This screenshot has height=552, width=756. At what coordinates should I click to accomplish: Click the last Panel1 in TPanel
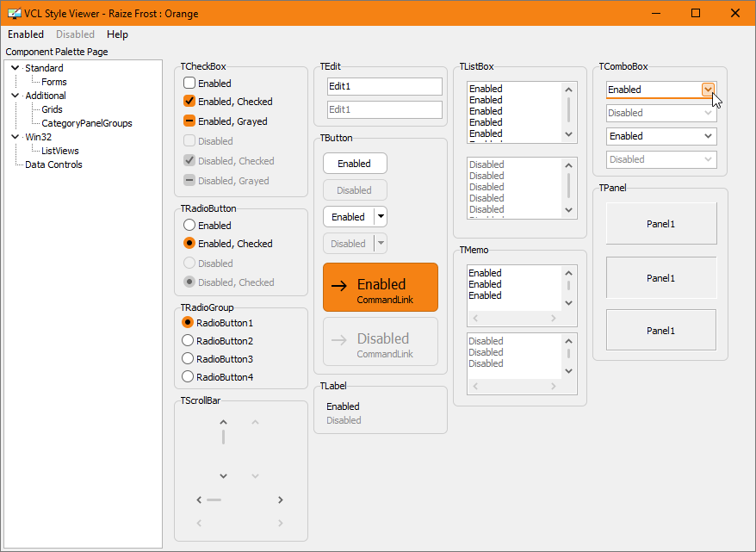click(x=661, y=330)
